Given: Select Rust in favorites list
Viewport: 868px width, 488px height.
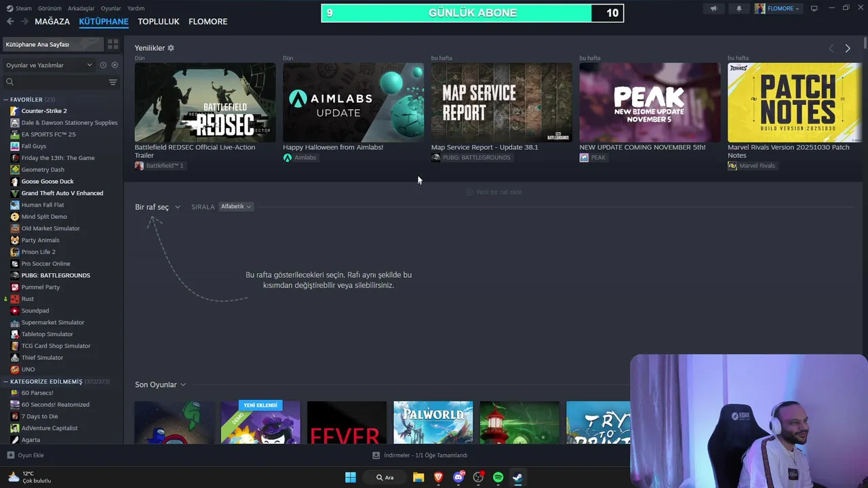Looking at the screenshot, I should click(27, 299).
